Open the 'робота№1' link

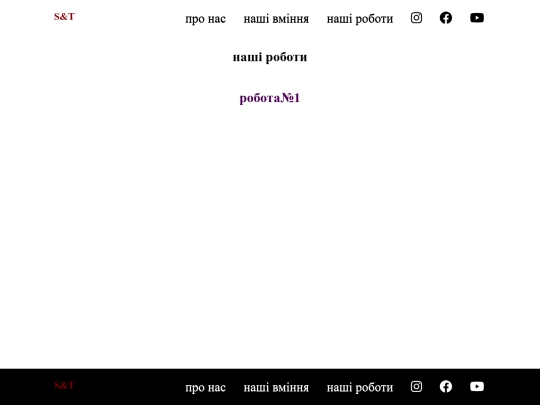270,98
